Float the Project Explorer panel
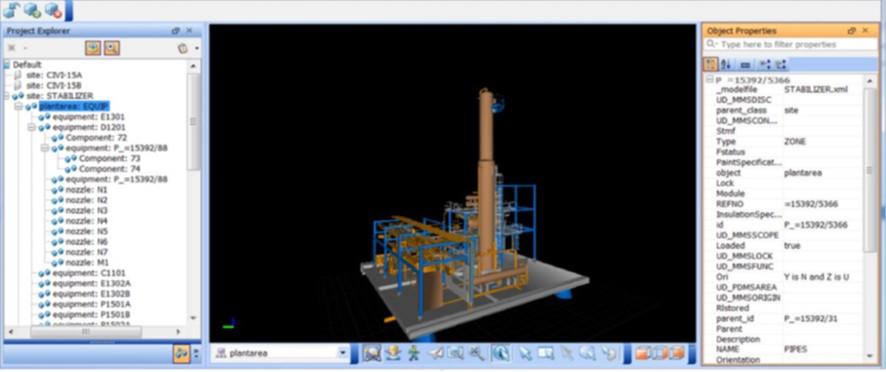The image size is (886, 372). pos(175,31)
